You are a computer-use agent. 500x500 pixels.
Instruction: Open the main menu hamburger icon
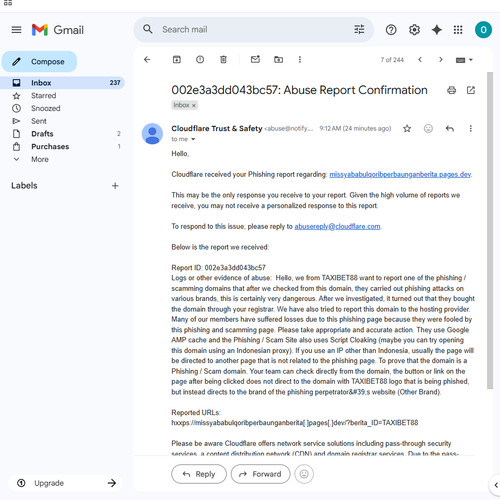(x=16, y=30)
